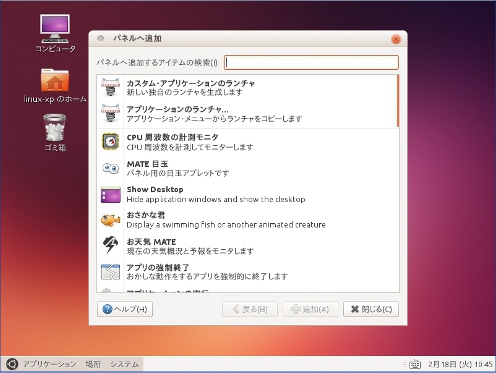The image size is (496, 373).
Task: Click the Ubuntu logo in bottom panel
Action: click(12, 364)
